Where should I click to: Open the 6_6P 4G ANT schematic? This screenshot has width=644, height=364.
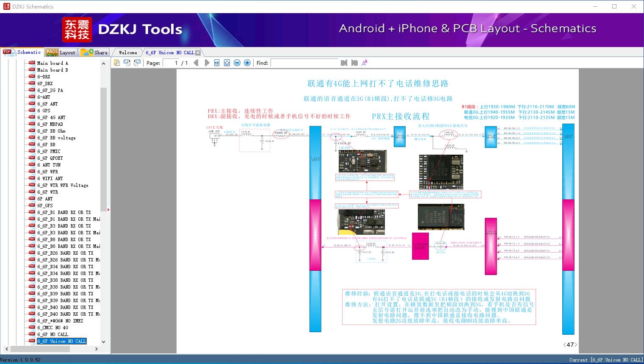click(x=51, y=117)
